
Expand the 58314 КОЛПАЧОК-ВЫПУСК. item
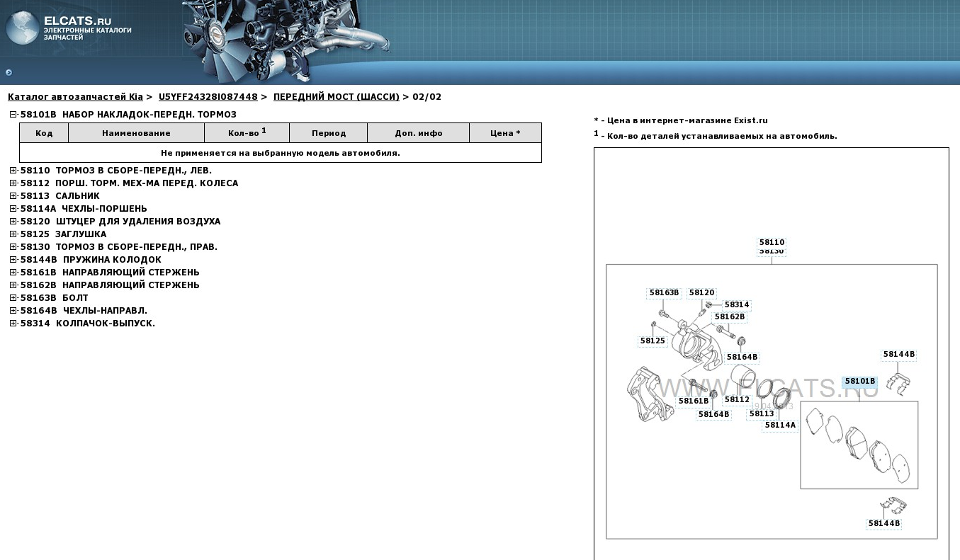[13, 324]
